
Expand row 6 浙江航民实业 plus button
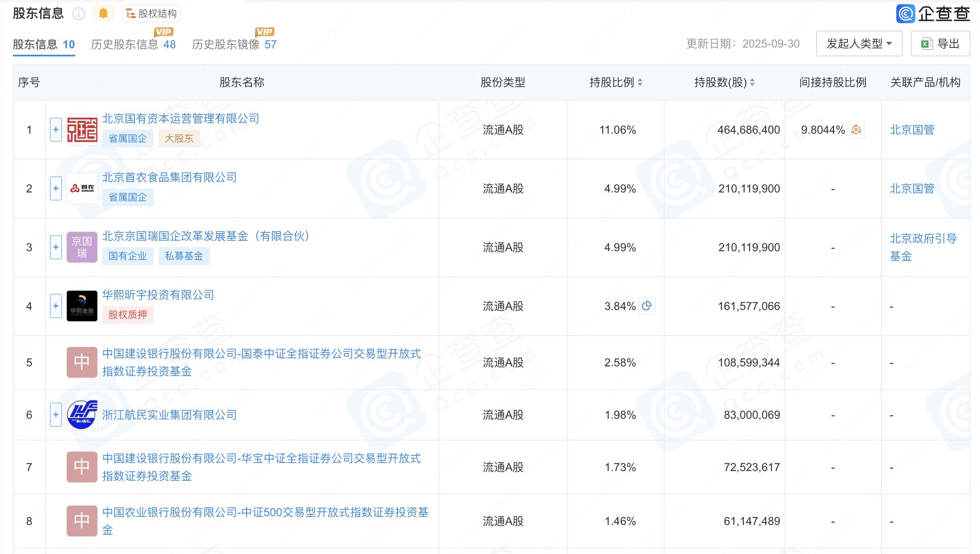[56, 415]
